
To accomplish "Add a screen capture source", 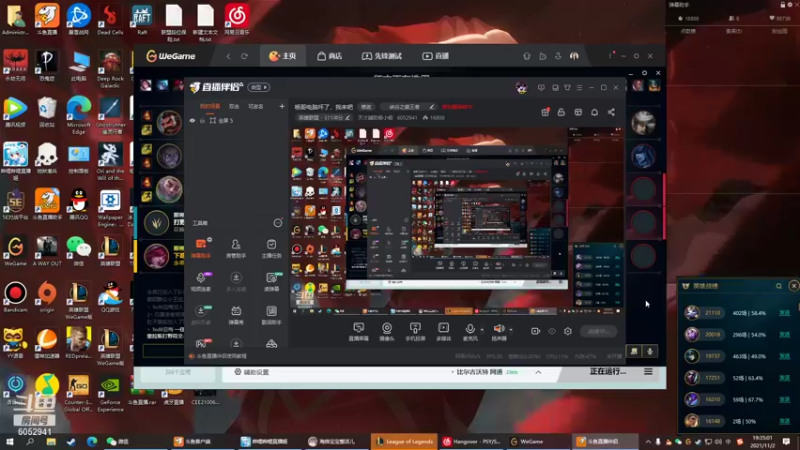I will click(359, 332).
